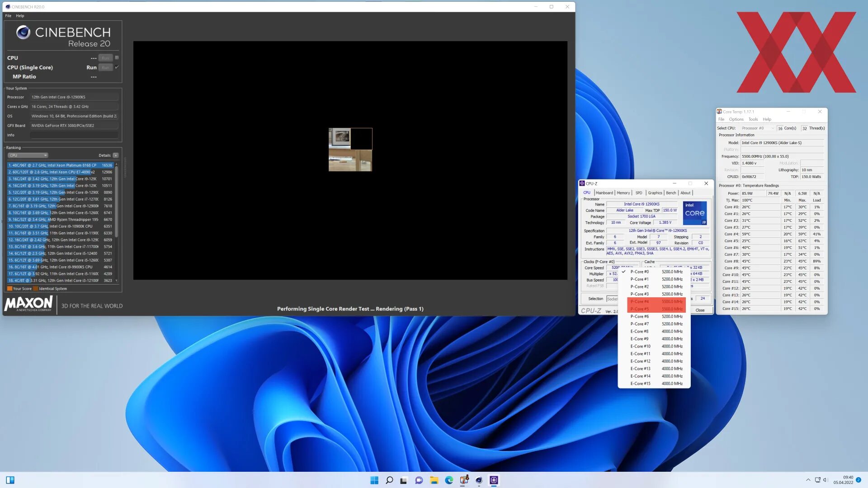868x488 pixels.
Task: Click the Details arrow icon in Ranking
Action: (116, 155)
